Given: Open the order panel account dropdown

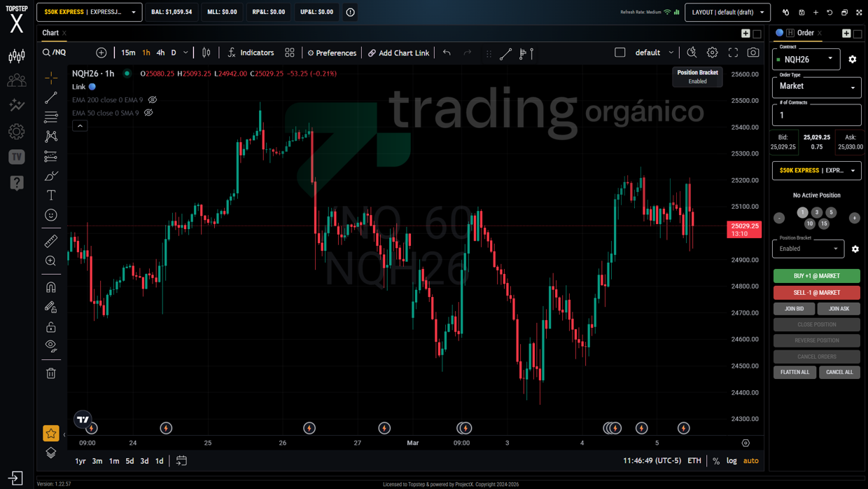Looking at the screenshot, I should coord(816,170).
